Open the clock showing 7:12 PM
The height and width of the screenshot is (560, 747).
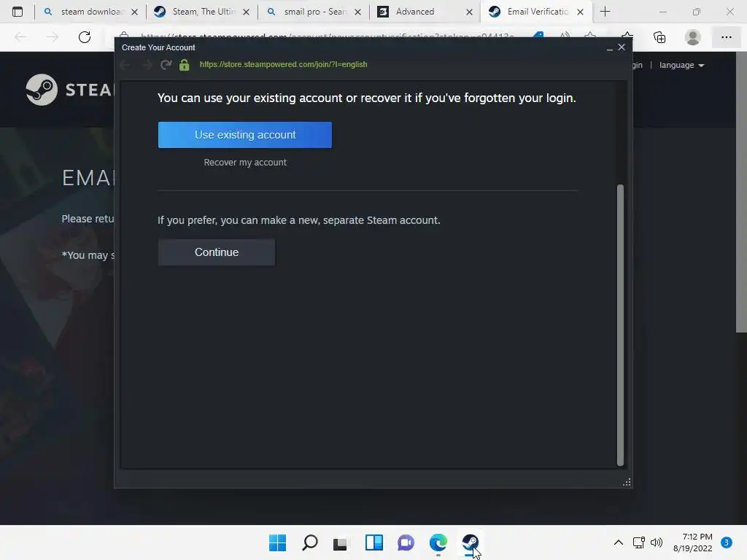click(693, 542)
